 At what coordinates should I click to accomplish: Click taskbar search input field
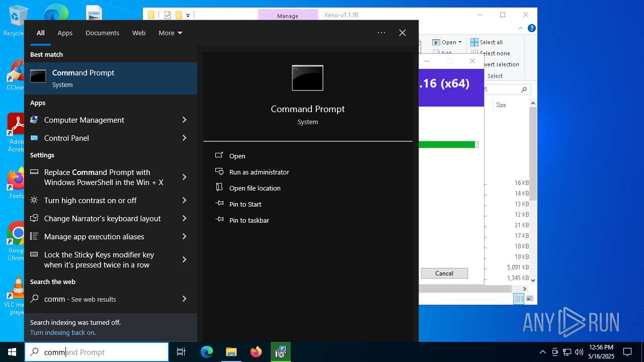click(97, 352)
